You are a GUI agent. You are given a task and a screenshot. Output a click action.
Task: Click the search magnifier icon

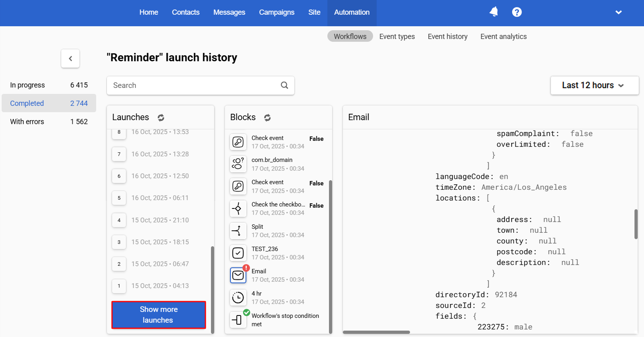[x=284, y=85]
